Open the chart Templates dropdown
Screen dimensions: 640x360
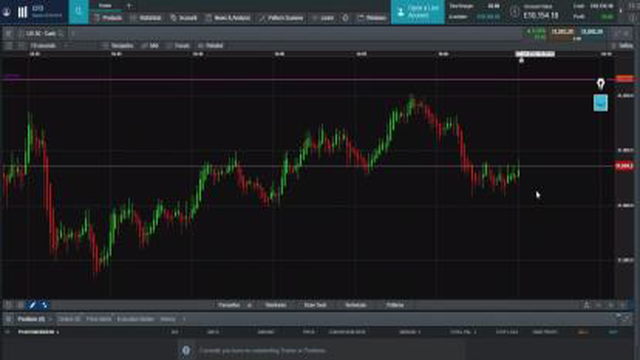118,46
